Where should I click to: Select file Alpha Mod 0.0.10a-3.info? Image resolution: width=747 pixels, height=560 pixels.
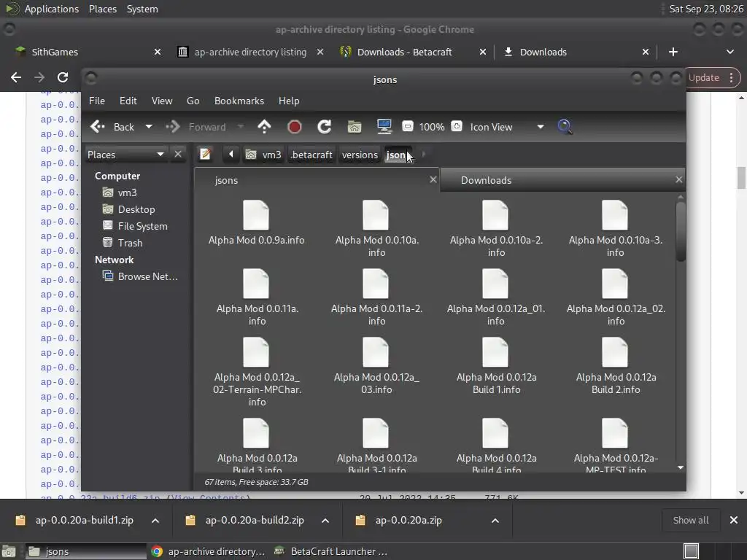[x=615, y=229]
